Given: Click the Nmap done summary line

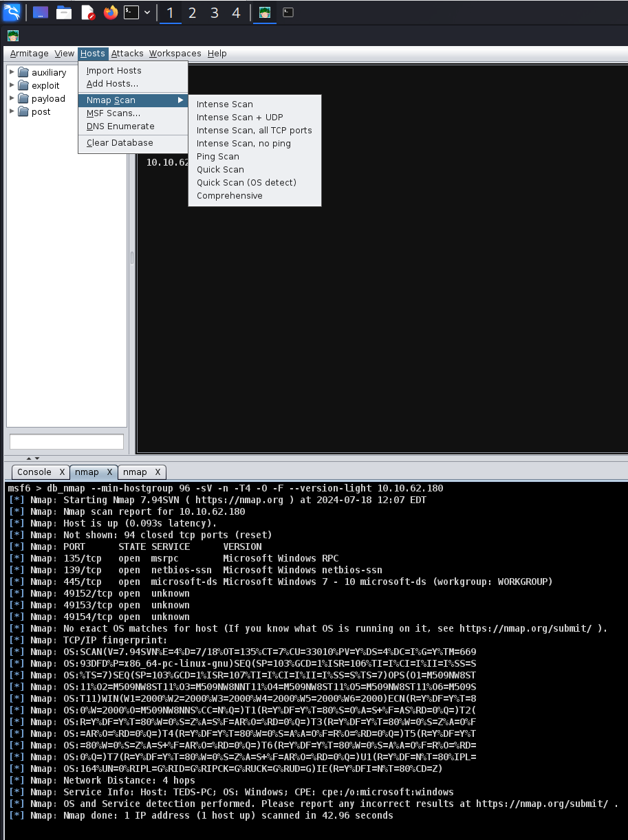Looking at the screenshot, I should coord(202,815).
